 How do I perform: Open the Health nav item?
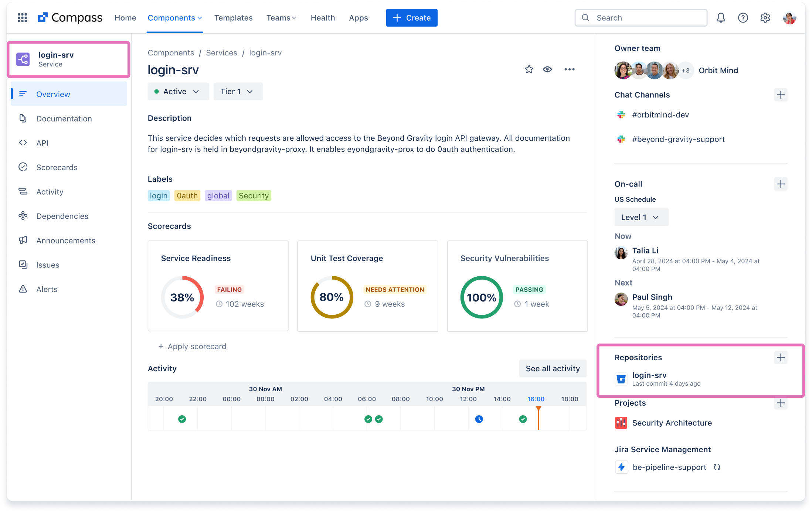(x=323, y=18)
